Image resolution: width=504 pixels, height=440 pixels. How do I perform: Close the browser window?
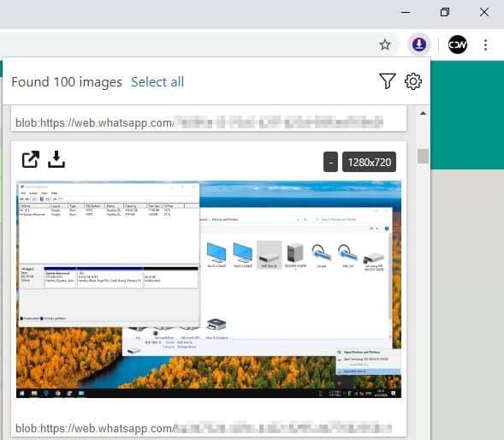tap(484, 12)
